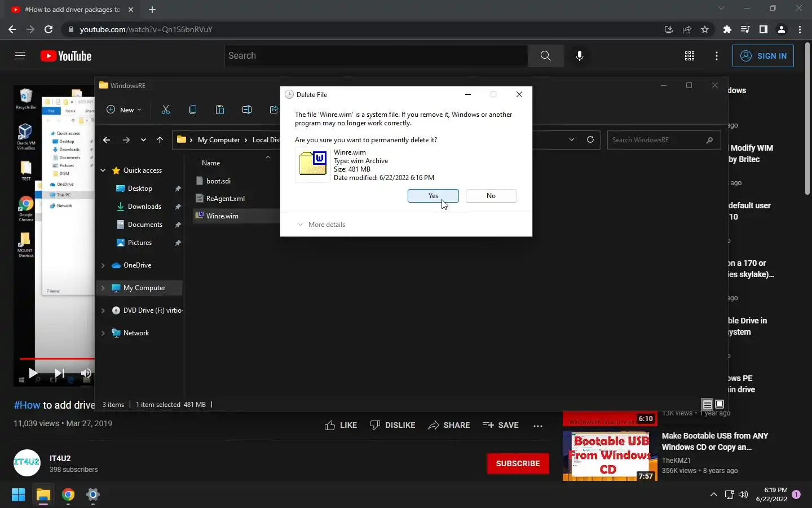Screen dimensions: 812x508
Task: Click the YouTube search magnifier button
Action: click(x=545, y=56)
